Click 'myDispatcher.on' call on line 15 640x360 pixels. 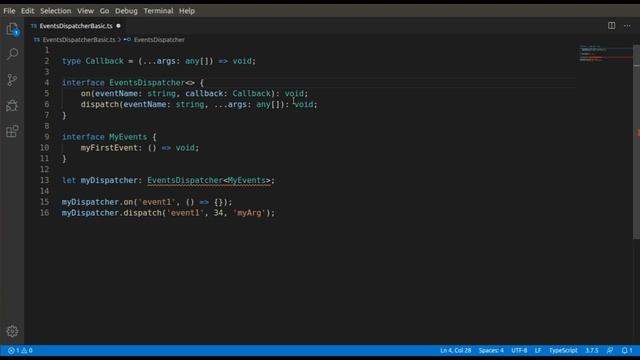tap(98, 202)
